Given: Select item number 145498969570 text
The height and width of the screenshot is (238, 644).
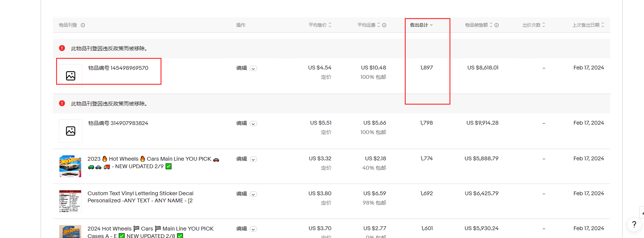Looking at the screenshot, I should coord(118,68).
